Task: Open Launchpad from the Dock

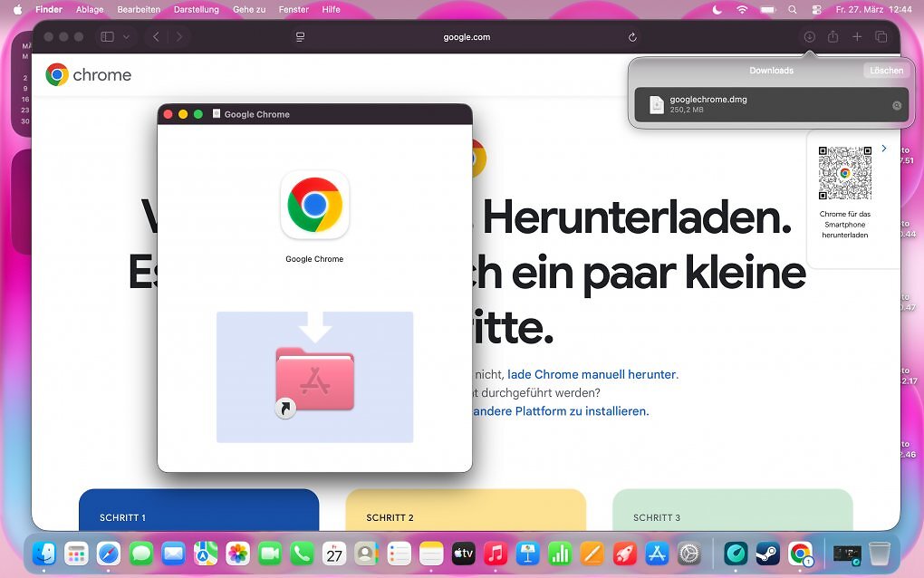Action: [x=76, y=554]
